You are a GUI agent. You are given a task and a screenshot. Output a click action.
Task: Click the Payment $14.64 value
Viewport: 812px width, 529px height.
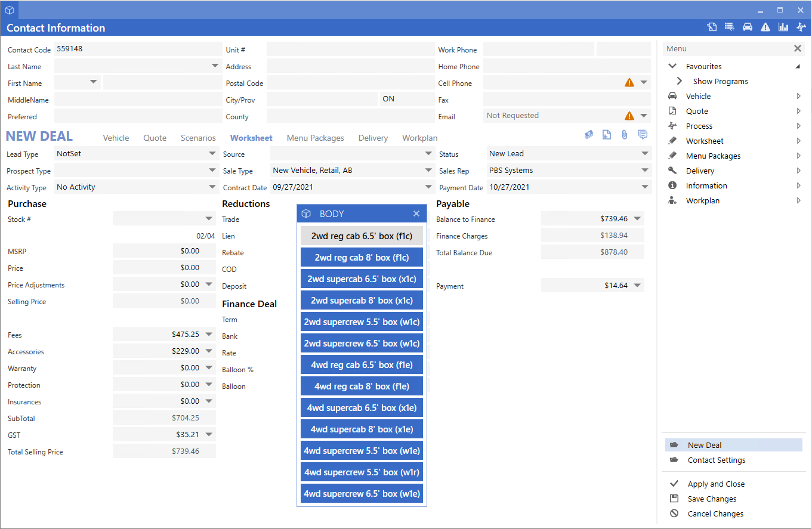pyautogui.click(x=616, y=286)
